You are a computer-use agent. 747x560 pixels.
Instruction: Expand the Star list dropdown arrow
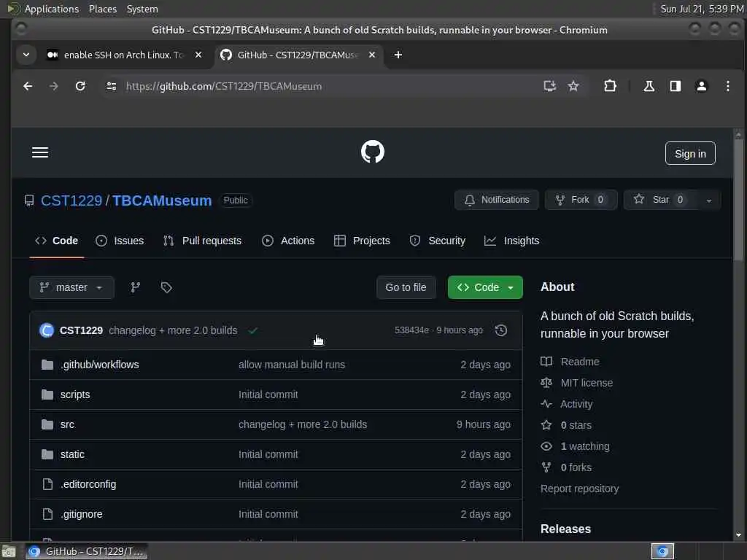[x=708, y=200]
